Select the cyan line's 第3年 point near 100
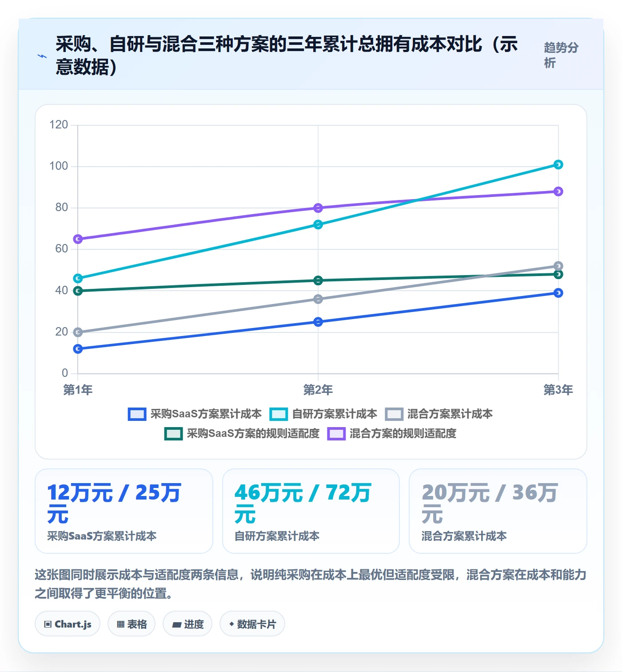Viewport: 622px width, 672px height. coord(558,165)
